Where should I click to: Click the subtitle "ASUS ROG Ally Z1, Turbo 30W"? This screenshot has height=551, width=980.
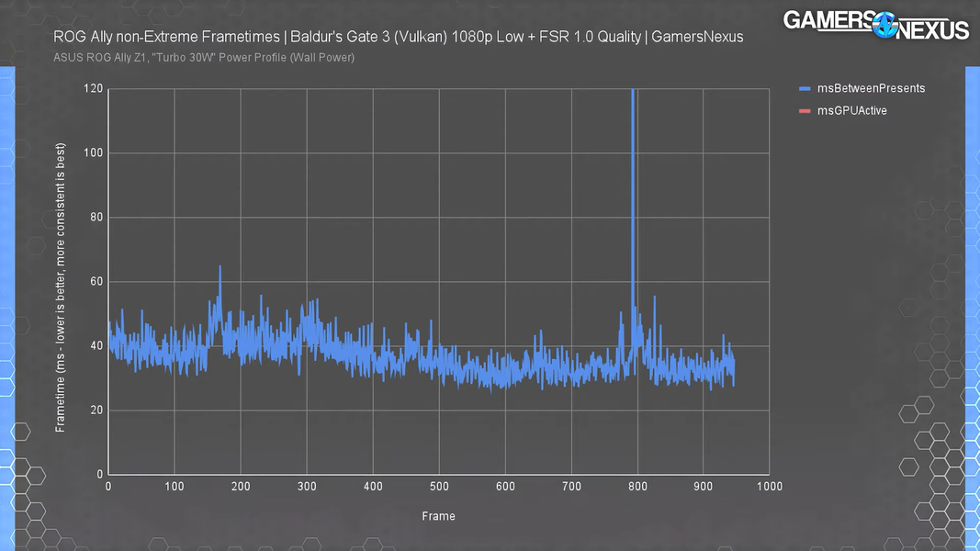[x=204, y=58]
